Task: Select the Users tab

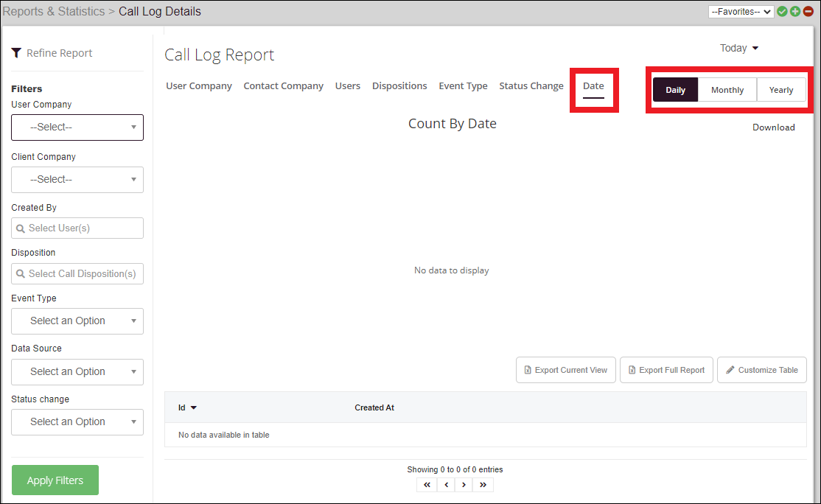Action: pyautogui.click(x=348, y=85)
